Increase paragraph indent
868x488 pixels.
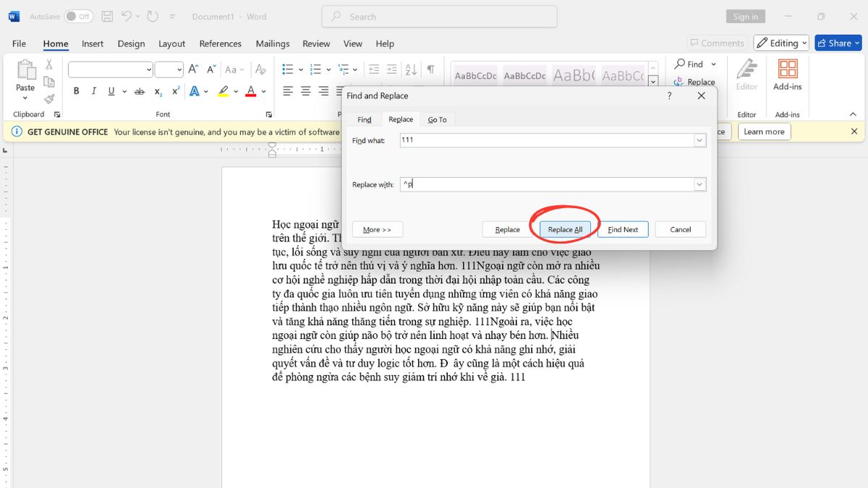391,69
